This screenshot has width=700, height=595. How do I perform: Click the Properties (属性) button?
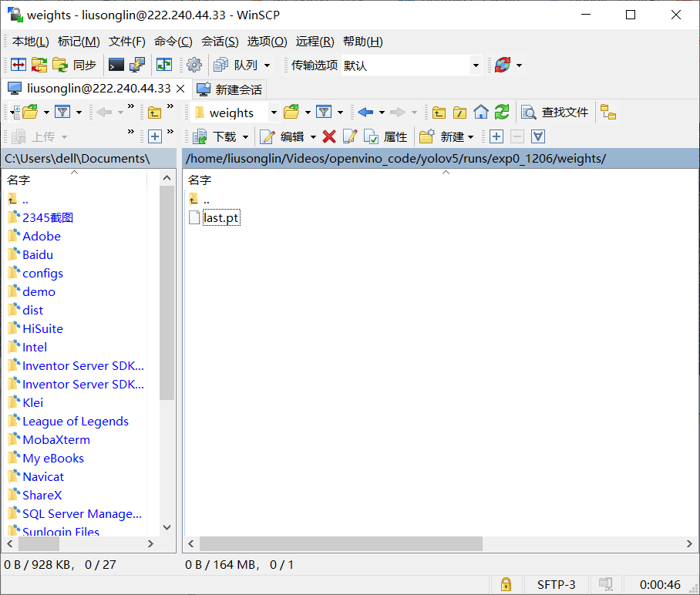coord(385,136)
